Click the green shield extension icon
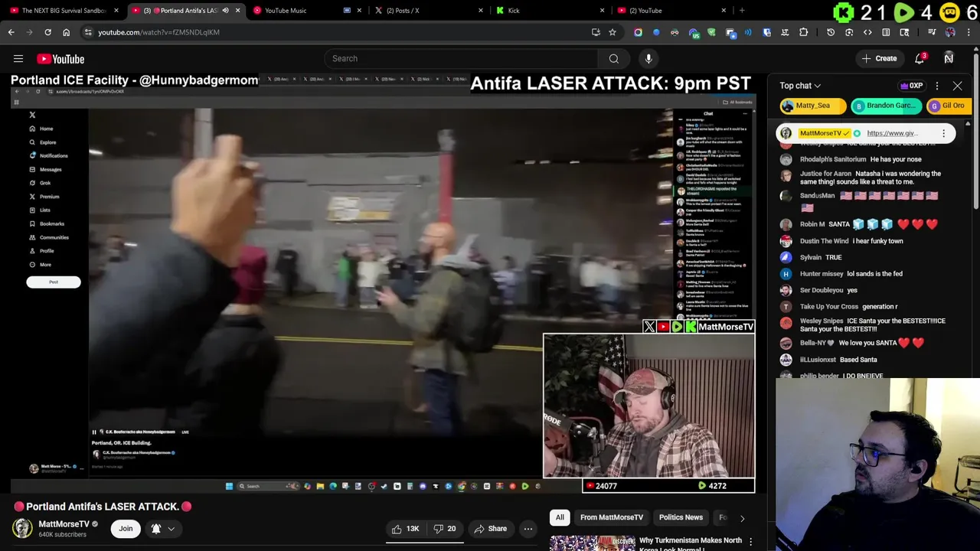This screenshot has width=980, height=551. tap(711, 32)
